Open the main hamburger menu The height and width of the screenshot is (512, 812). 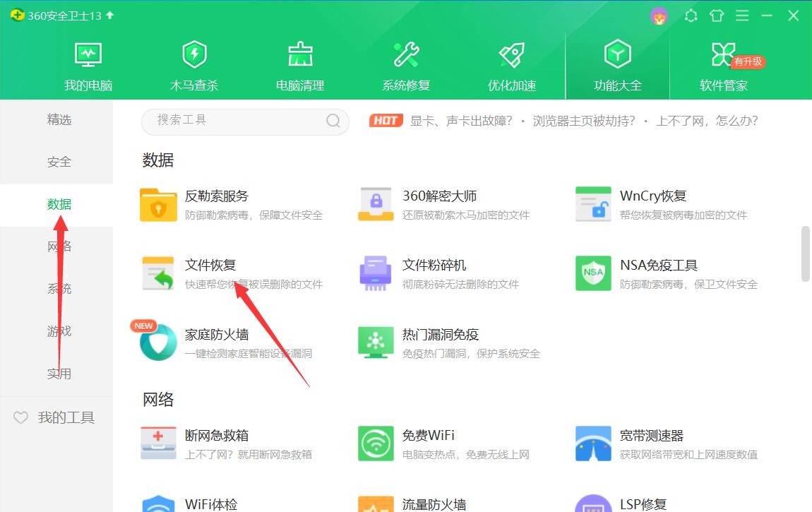[x=742, y=15]
